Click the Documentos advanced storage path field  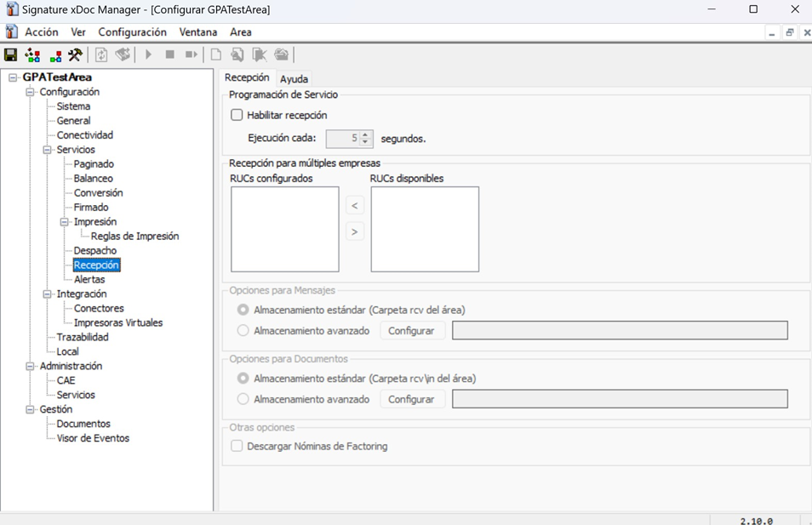tap(620, 399)
